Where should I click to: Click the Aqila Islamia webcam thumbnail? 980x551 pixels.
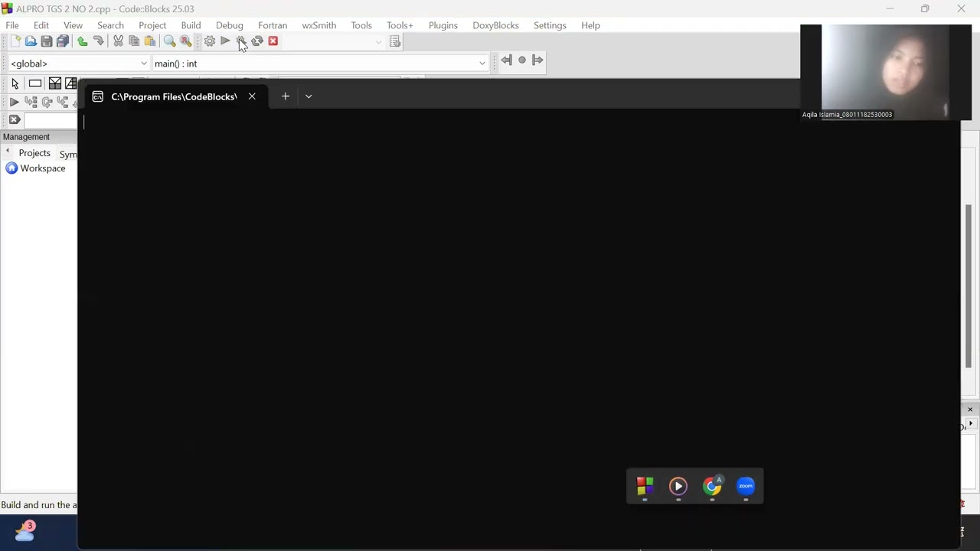tap(886, 73)
